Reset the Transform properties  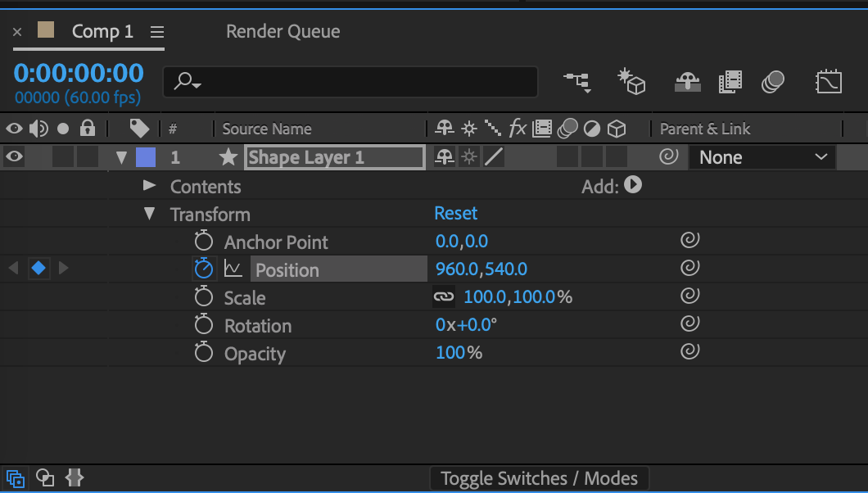point(455,213)
